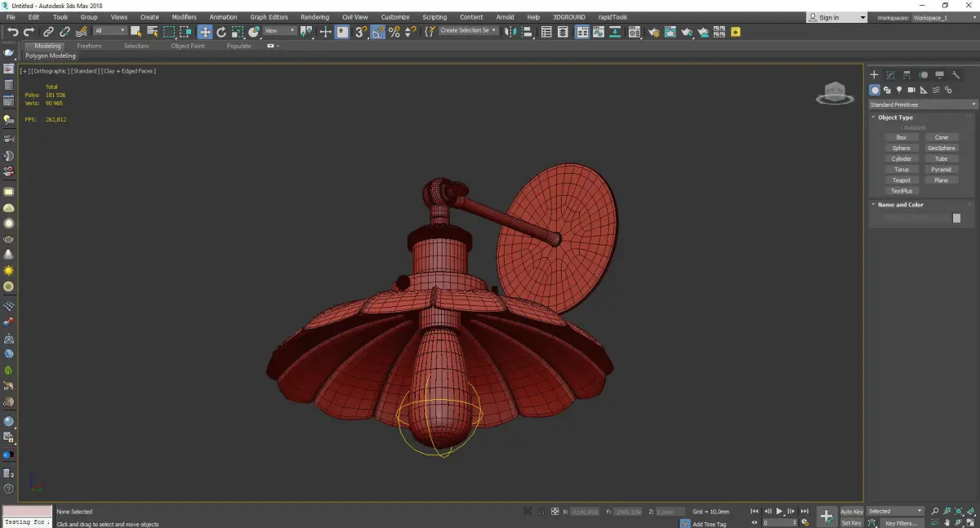Screen dimensions: 980x528
Task: Go to the end frame button
Action: 804,511
